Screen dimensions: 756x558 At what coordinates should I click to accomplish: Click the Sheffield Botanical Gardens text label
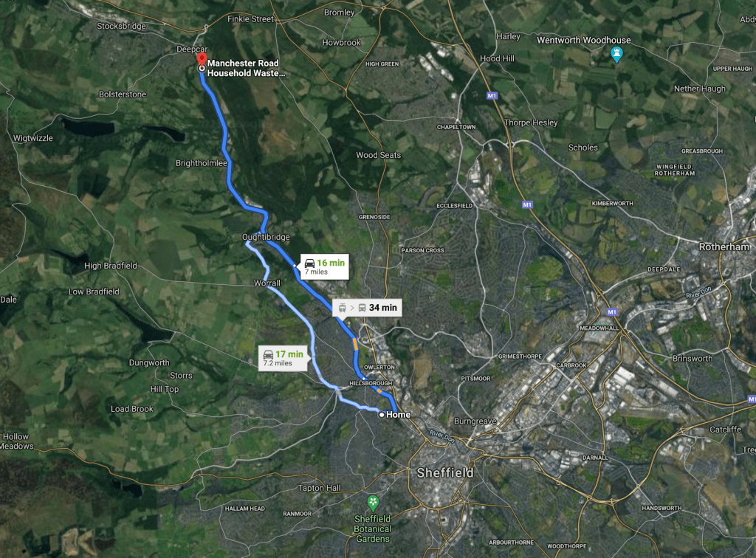(373, 528)
